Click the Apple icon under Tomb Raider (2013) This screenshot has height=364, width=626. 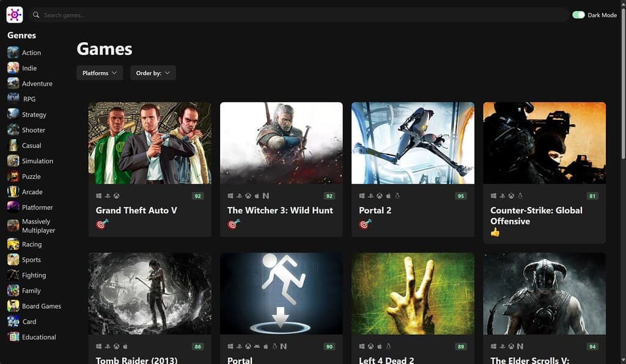[125, 346]
